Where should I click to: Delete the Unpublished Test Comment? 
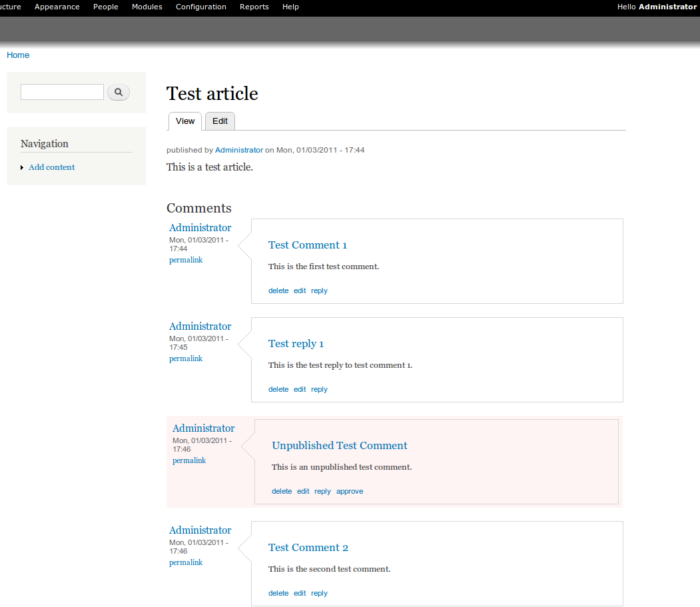[282, 491]
